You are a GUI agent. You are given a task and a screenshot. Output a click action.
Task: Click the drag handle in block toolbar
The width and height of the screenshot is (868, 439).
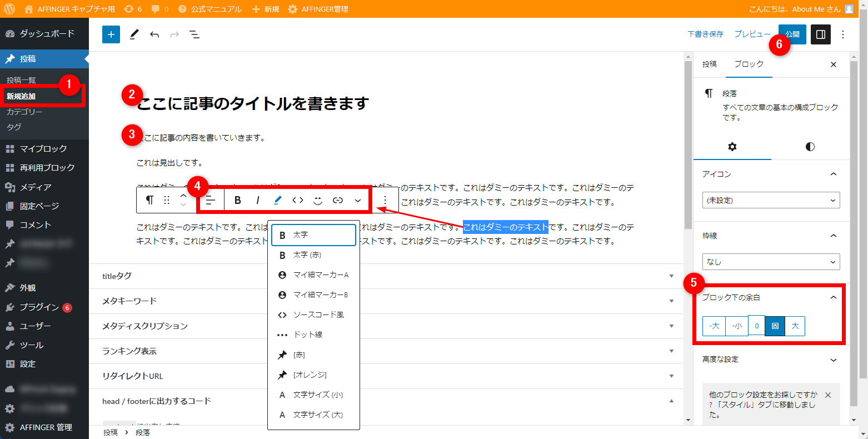tap(167, 200)
